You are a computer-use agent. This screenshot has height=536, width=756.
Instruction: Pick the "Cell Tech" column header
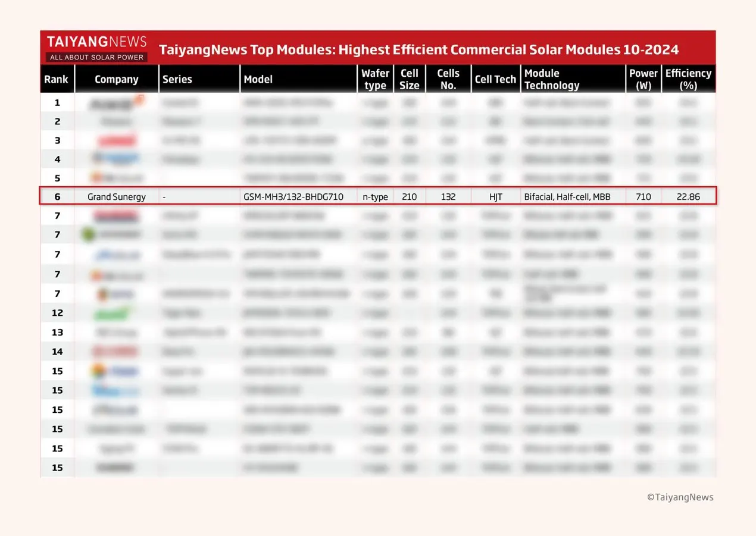pos(495,79)
